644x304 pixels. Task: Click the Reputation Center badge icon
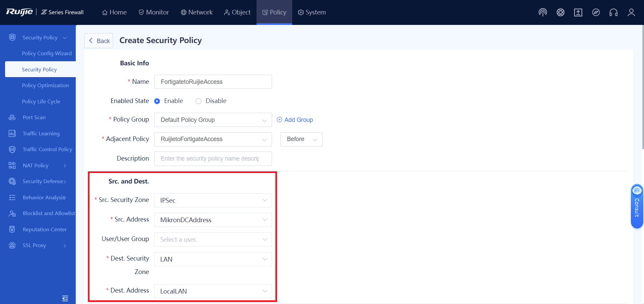(12, 229)
